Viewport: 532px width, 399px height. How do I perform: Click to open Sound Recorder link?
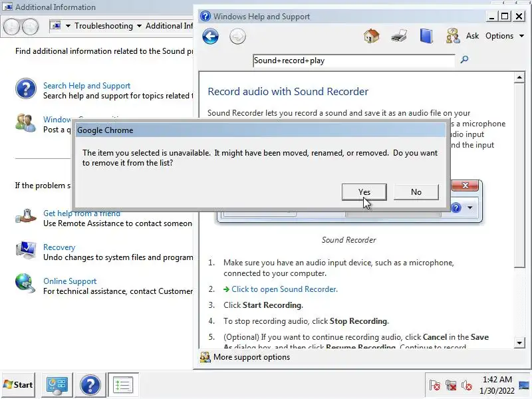pos(285,289)
